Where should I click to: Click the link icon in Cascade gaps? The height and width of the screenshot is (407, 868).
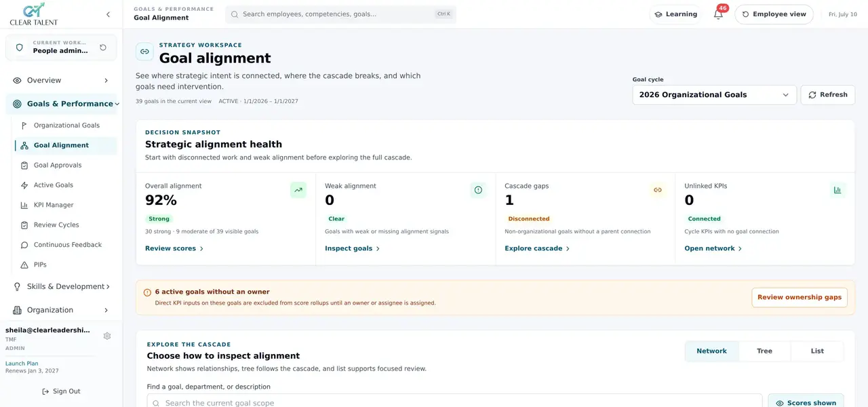click(x=658, y=190)
